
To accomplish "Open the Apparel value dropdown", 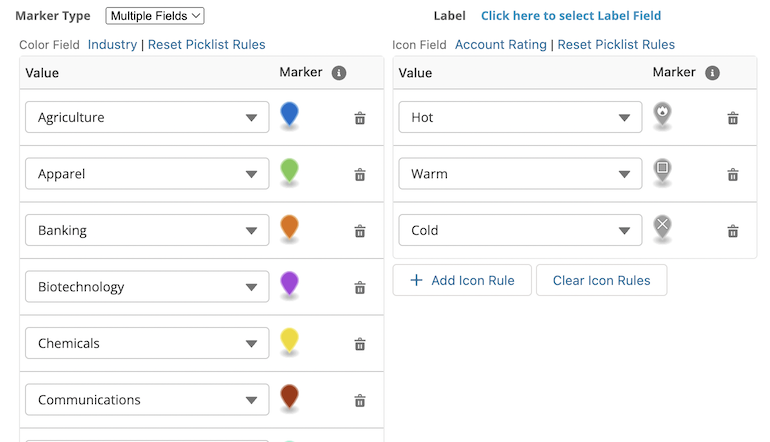I will point(147,174).
